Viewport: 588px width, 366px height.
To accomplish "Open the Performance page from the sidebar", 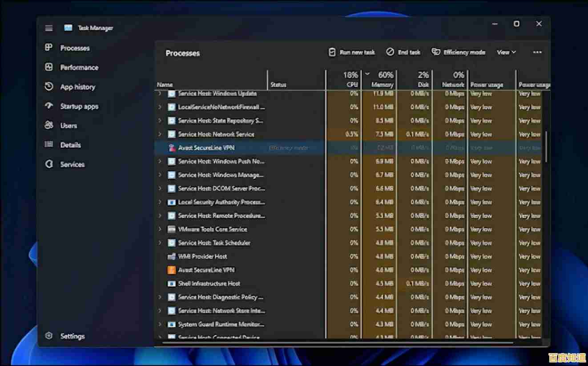I will coord(79,67).
